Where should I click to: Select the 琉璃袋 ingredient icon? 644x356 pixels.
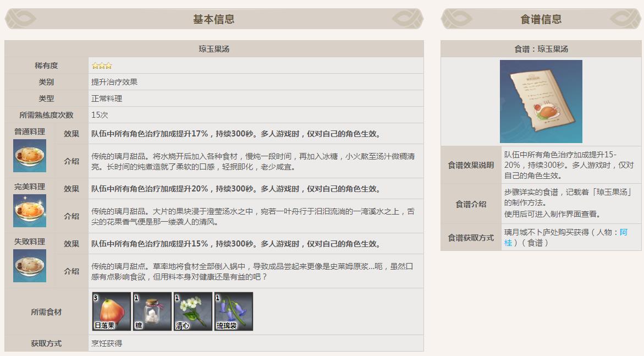coord(233,311)
